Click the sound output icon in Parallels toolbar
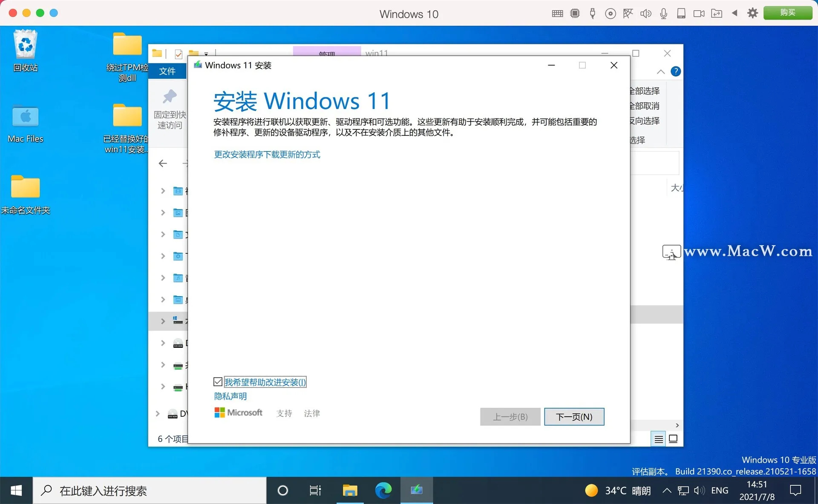 [x=646, y=13]
